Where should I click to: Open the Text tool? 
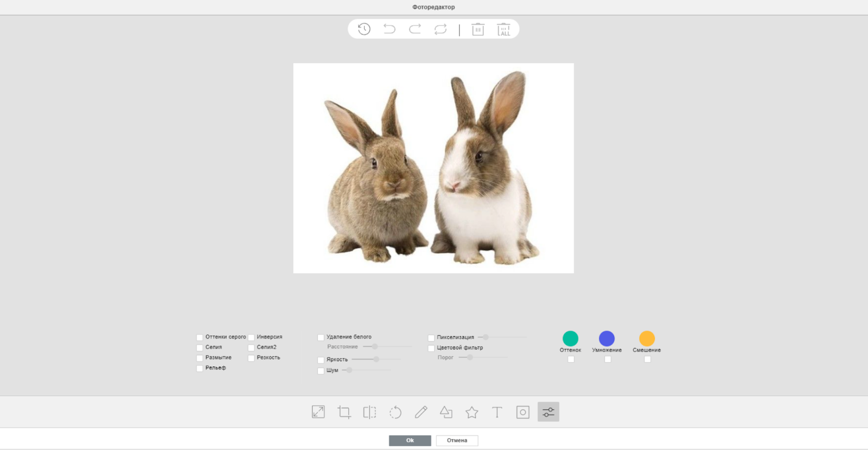click(x=497, y=412)
